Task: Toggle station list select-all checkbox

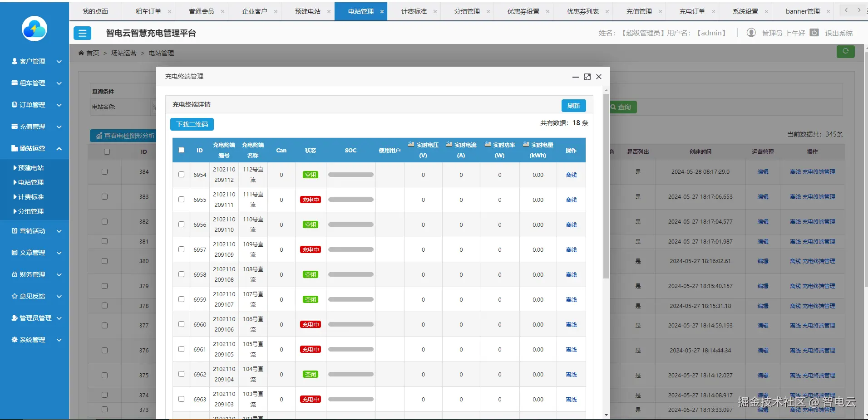Action: click(x=107, y=151)
